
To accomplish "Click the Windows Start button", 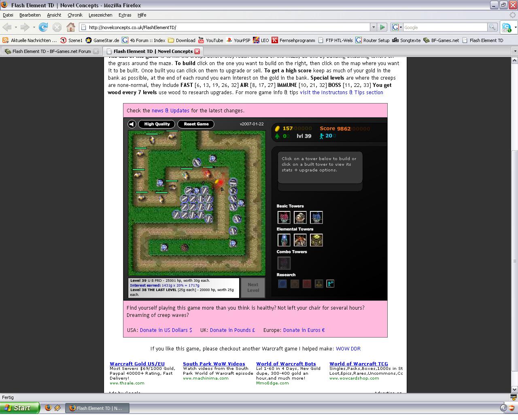I will point(20,408).
